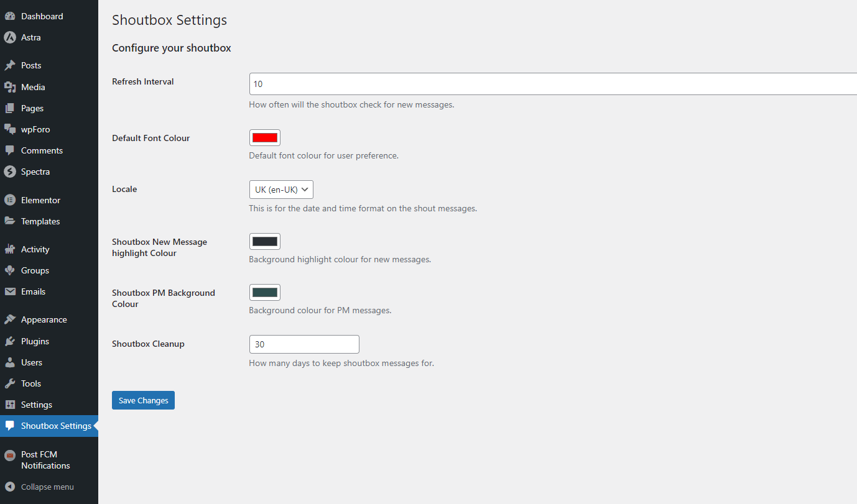857x504 pixels.
Task: Click the Dashboard gauge icon
Action: point(10,16)
